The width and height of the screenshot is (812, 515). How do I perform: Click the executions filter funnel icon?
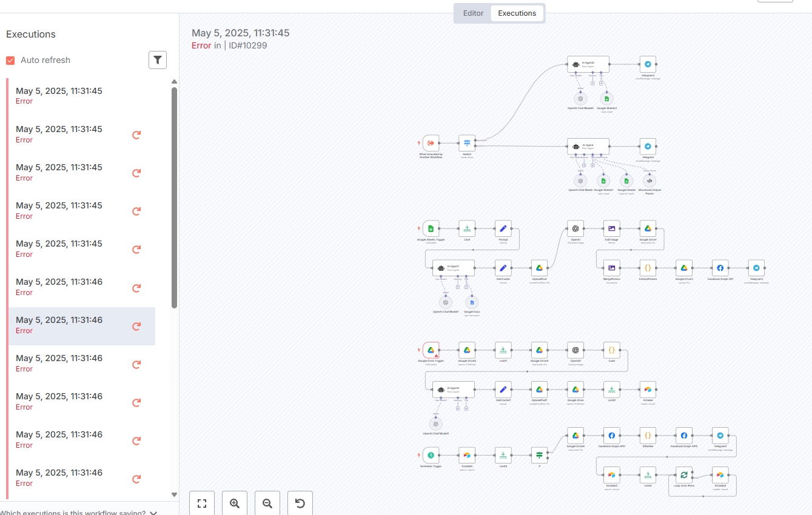pyautogui.click(x=158, y=59)
